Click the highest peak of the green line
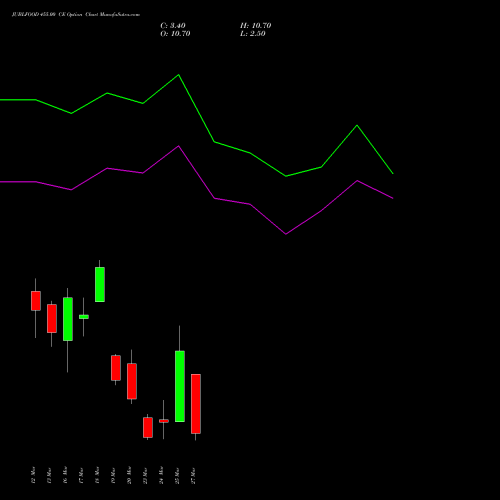 179,75
